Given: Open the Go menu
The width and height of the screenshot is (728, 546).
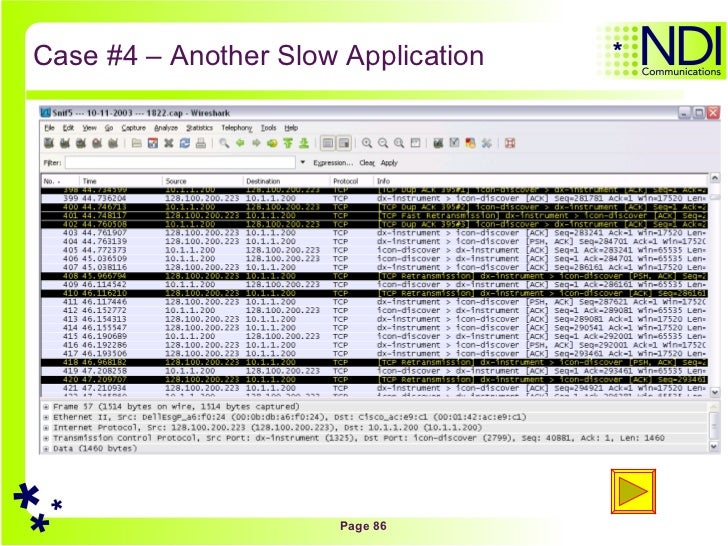Looking at the screenshot, I should pyautogui.click(x=109, y=128).
